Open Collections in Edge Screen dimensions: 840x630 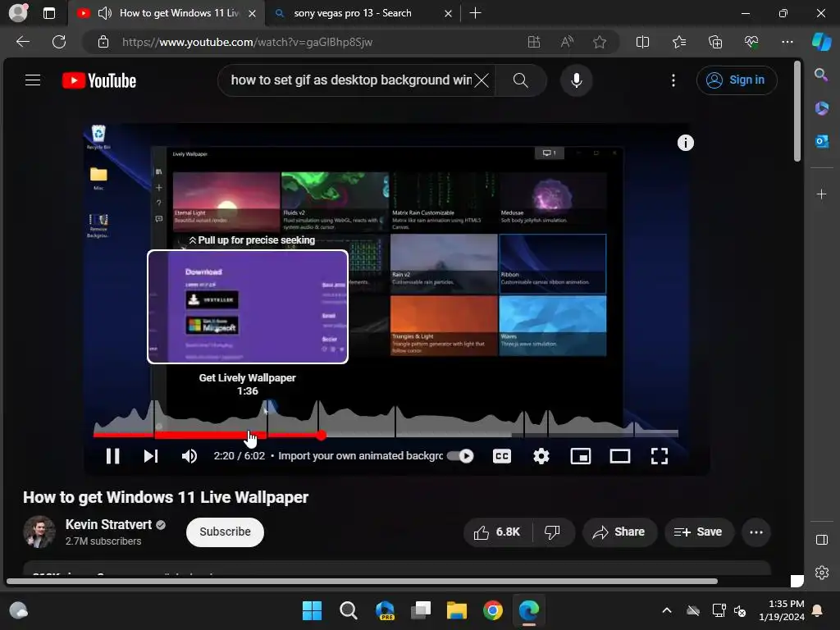point(715,42)
